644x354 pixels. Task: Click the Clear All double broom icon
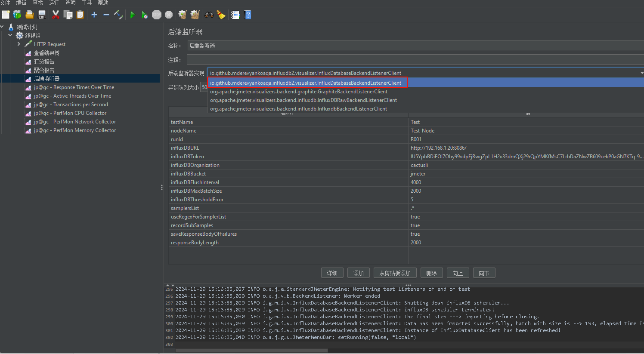tap(195, 15)
